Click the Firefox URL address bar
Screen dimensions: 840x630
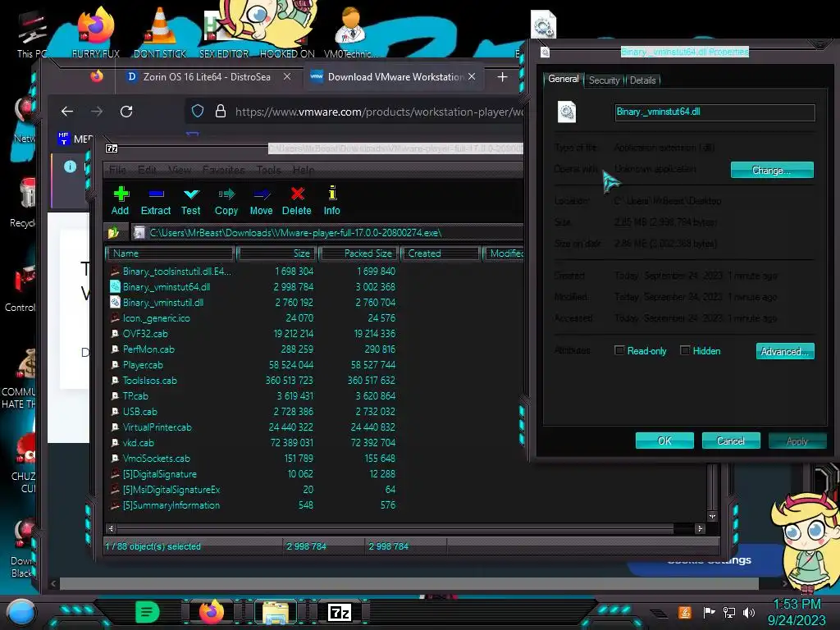356,112
